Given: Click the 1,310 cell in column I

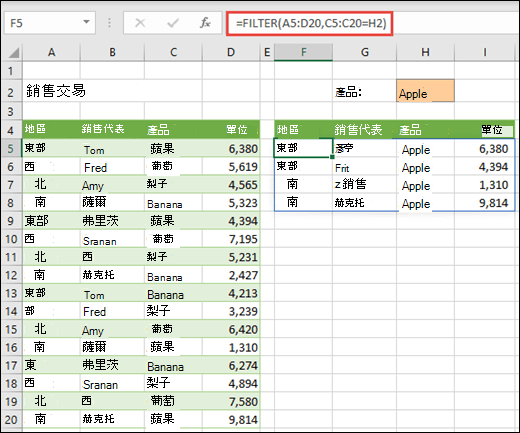Looking at the screenshot, I should 484,185.
